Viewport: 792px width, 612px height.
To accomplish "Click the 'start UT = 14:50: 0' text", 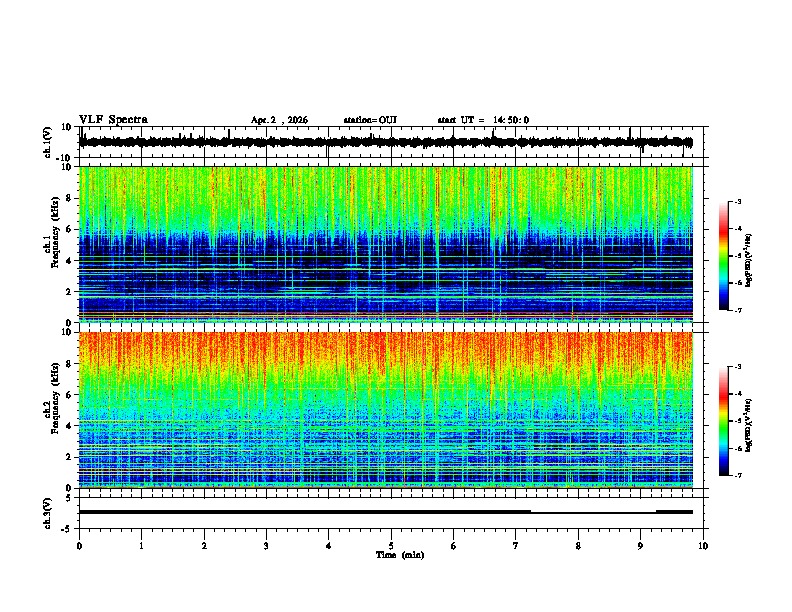I will (x=483, y=120).
